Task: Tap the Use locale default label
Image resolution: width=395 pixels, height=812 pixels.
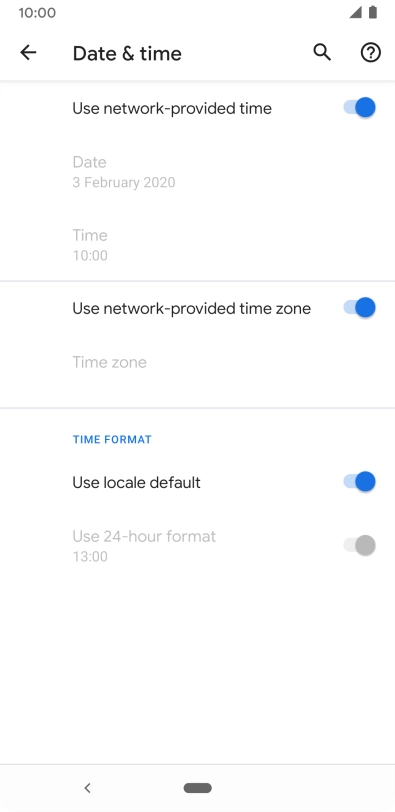Action: click(136, 482)
